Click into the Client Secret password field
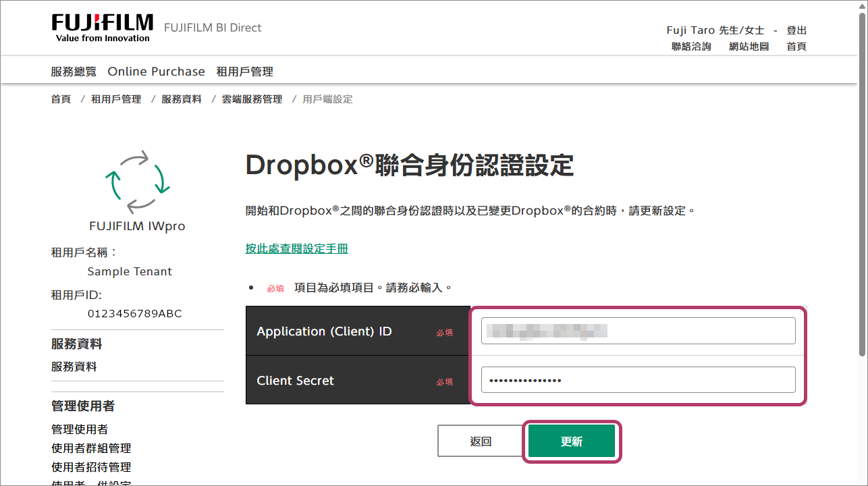The image size is (868, 486). (638, 380)
